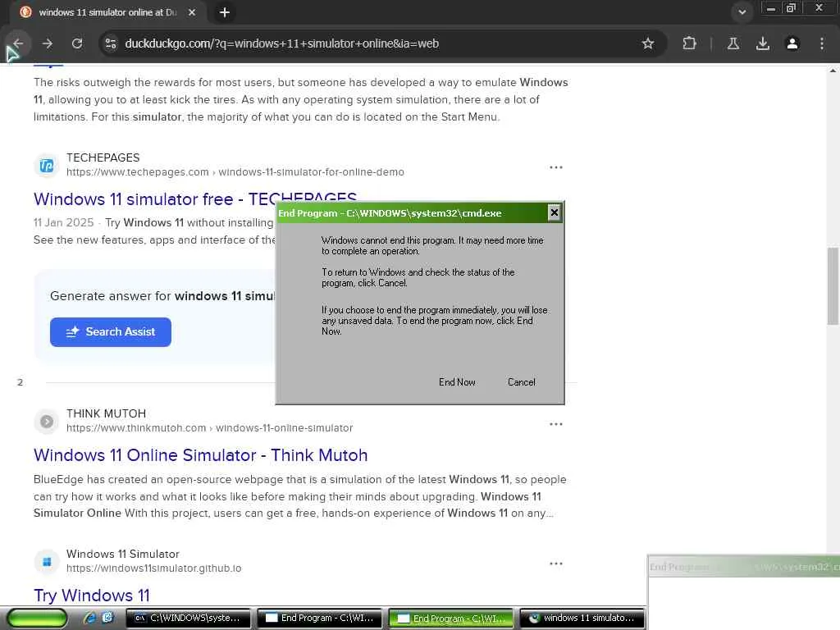Open the Extensions puzzle icon

pyautogui.click(x=689, y=43)
